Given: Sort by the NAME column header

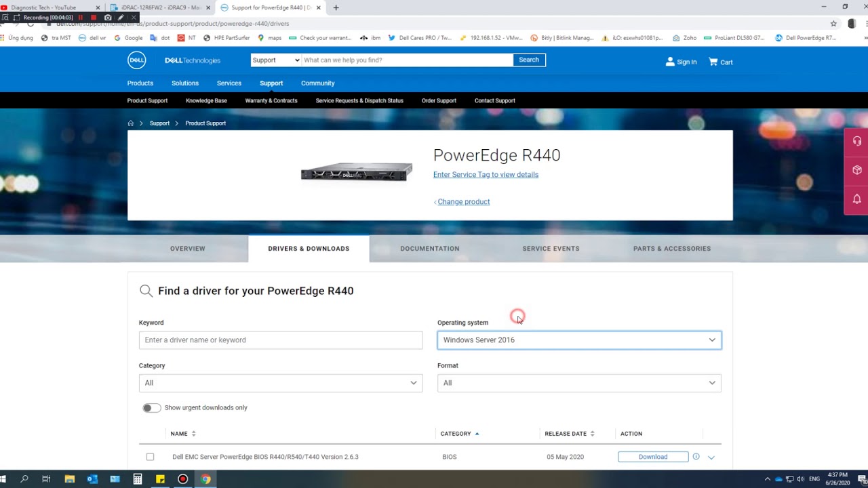Looking at the screenshot, I should coord(182,434).
